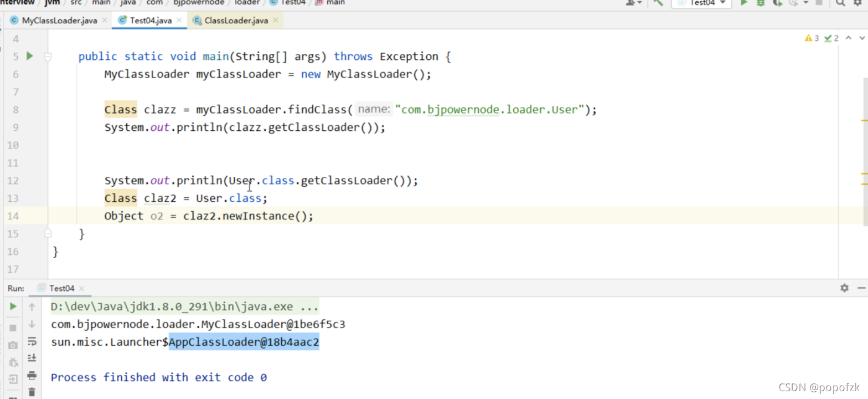Click line number 14 in gutter
This screenshot has width=868, height=399.
click(x=13, y=216)
